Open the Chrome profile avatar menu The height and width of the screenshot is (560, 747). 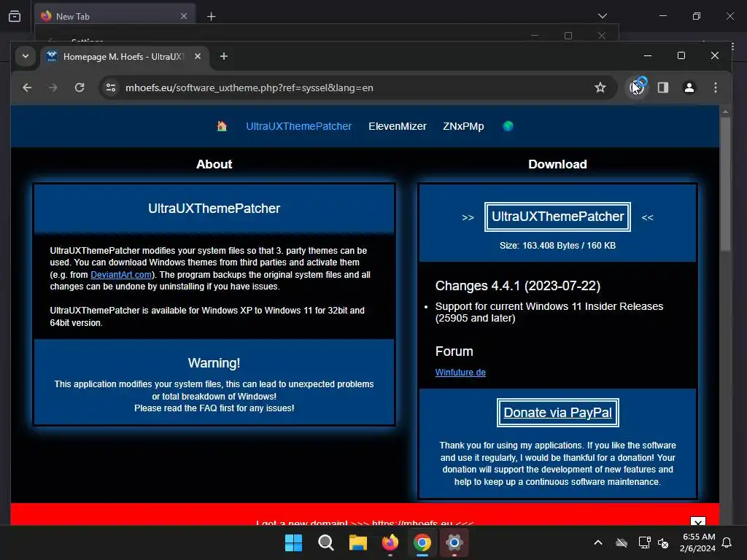(x=689, y=87)
